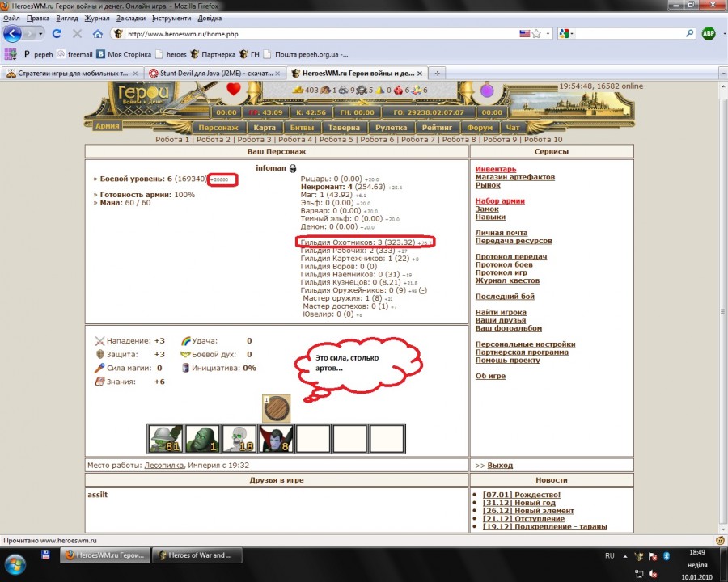Screen dimensions: 728x582
Task: Click the save floppy taskbar icon
Action: tap(45, 555)
